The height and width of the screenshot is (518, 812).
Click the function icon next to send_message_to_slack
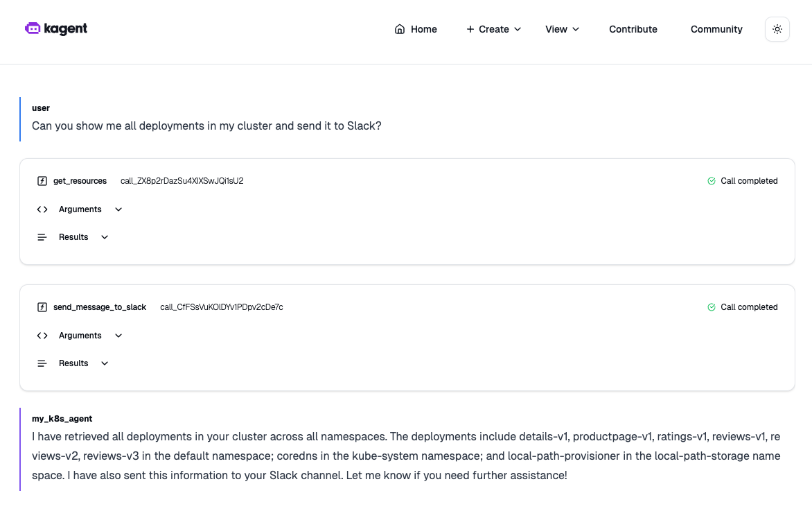(42, 307)
